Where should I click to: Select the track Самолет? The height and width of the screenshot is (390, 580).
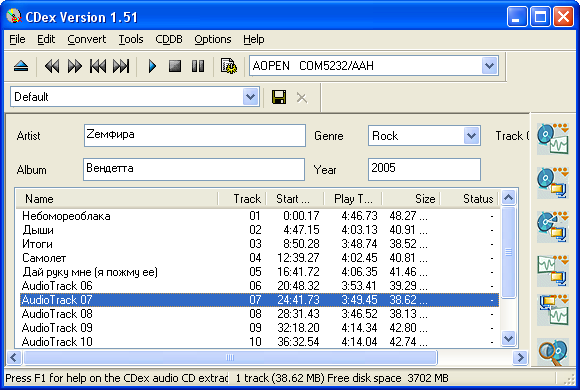pos(258,258)
